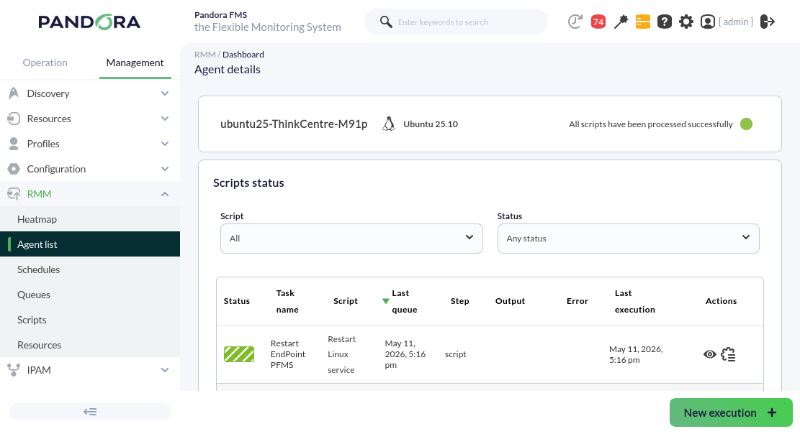Viewport: 800px width, 434px height.
Task: Click the Resources menu icon
Action: pos(14,118)
